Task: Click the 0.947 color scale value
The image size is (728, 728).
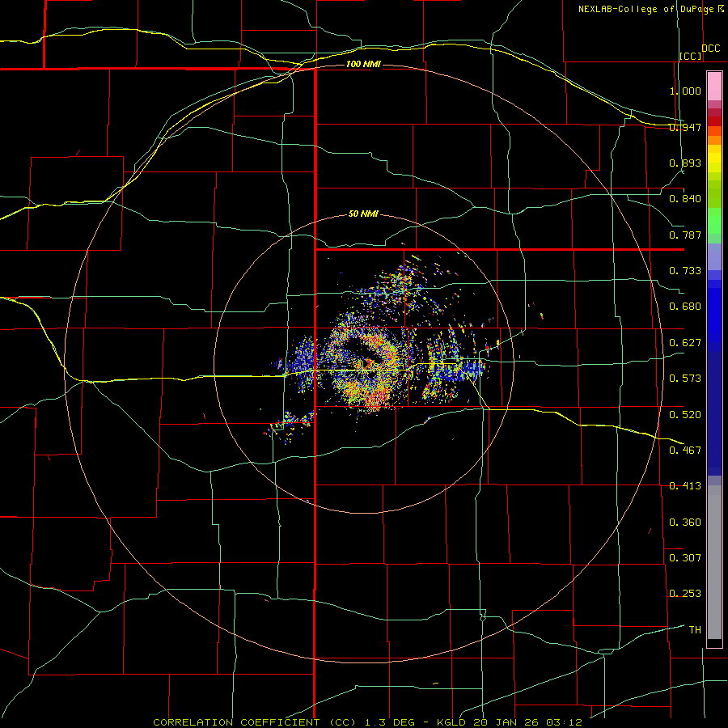Action: 685,127
